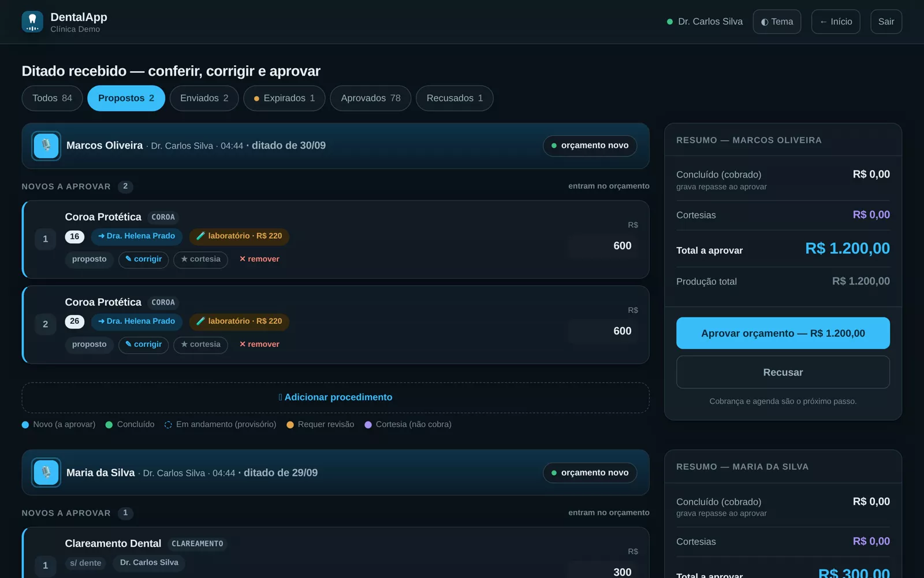
Task: Click Dr. Carlos Silva user name in header
Action: 710,22
